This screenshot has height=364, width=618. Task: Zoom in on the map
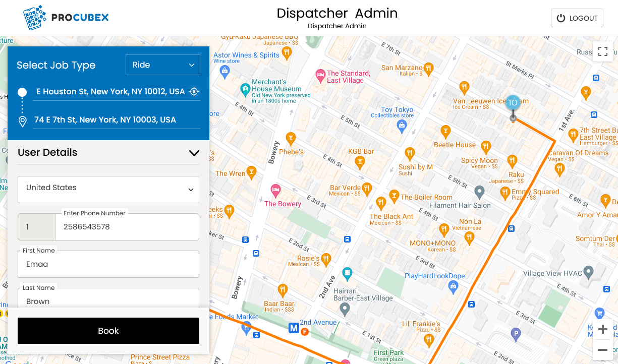(x=602, y=330)
